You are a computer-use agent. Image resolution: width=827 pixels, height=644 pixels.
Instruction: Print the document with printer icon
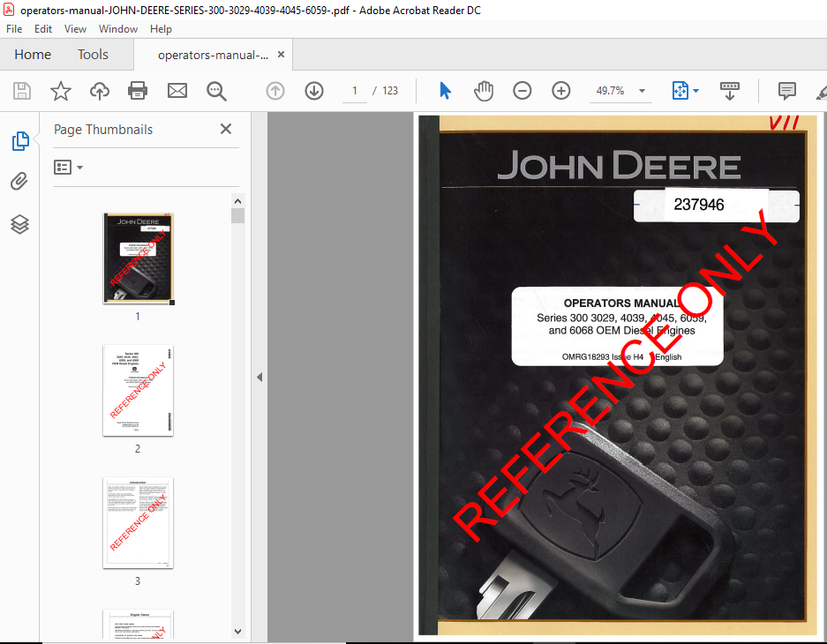pyautogui.click(x=138, y=91)
